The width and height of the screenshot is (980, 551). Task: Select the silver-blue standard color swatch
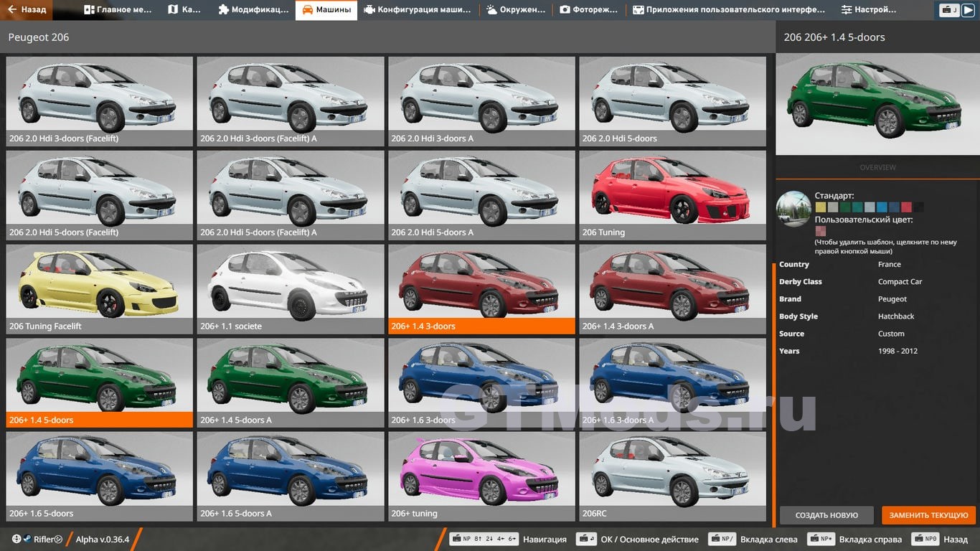click(870, 207)
